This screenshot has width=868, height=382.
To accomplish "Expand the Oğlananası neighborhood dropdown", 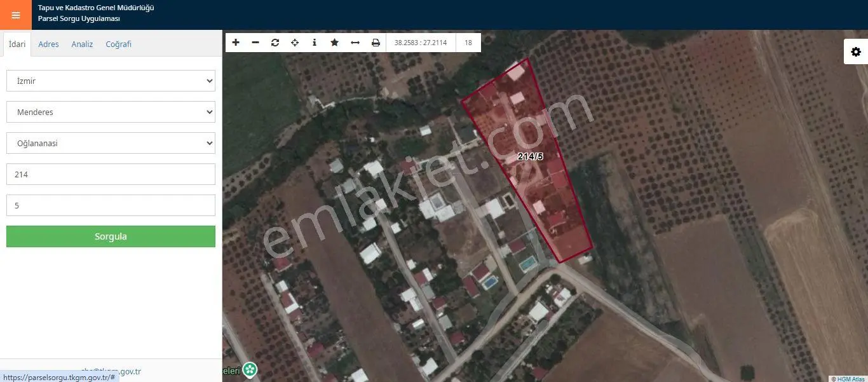I will pos(111,143).
